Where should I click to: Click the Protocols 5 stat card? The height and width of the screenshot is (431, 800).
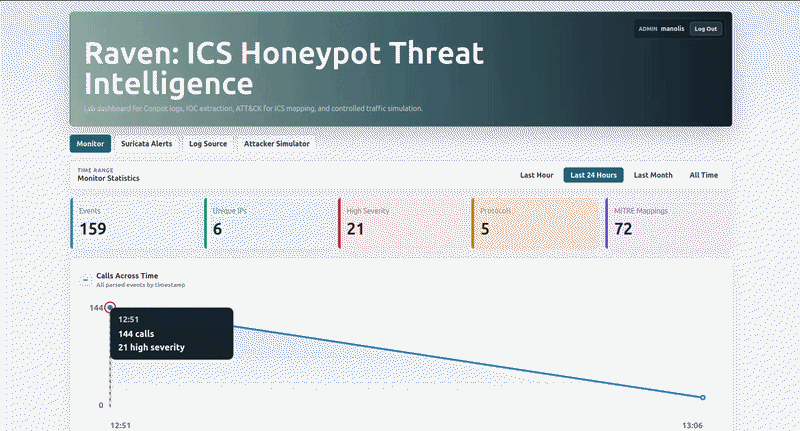point(536,223)
